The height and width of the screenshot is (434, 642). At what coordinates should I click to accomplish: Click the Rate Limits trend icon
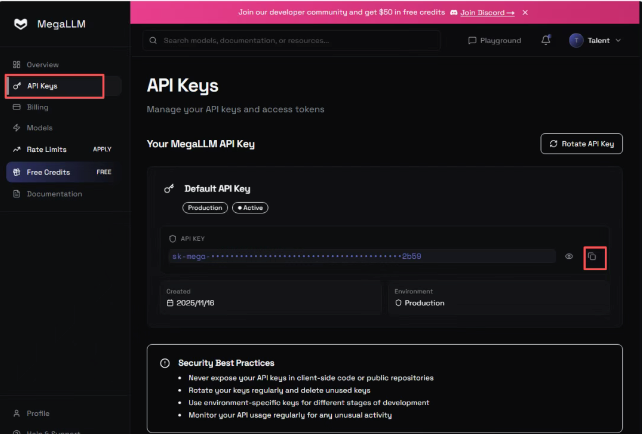tap(16, 149)
